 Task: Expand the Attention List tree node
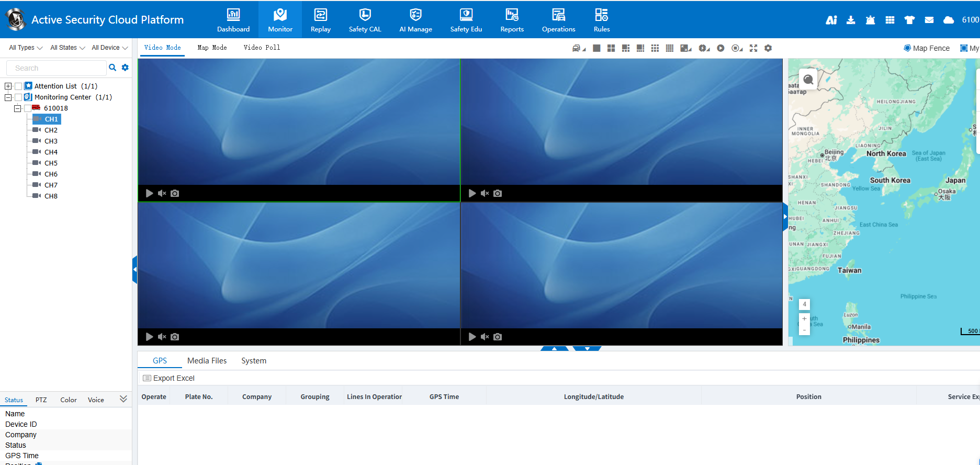(8, 86)
